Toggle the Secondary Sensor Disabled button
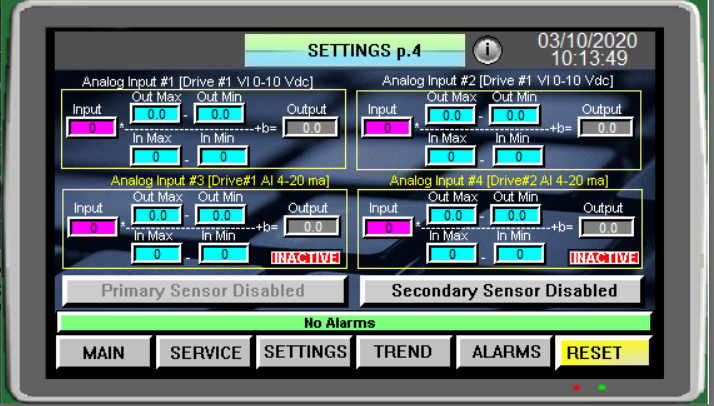This screenshot has width=714, height=406. [503, 291]
